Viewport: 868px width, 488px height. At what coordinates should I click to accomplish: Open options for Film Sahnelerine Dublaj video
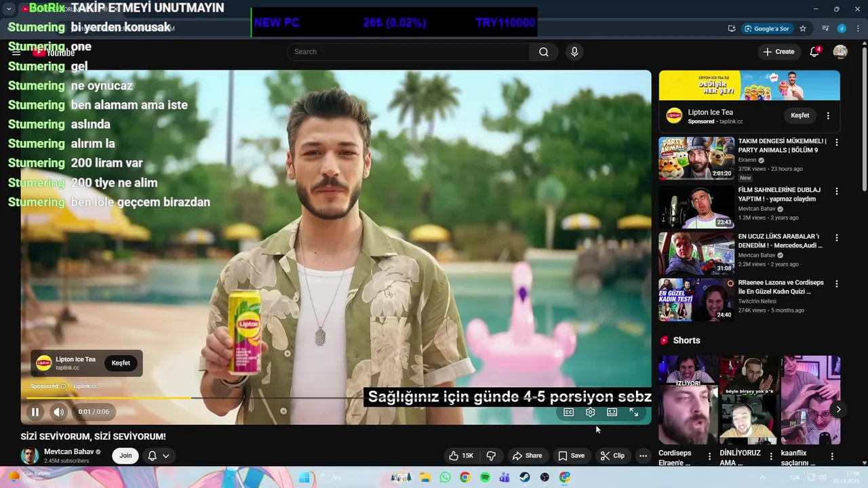837,192
